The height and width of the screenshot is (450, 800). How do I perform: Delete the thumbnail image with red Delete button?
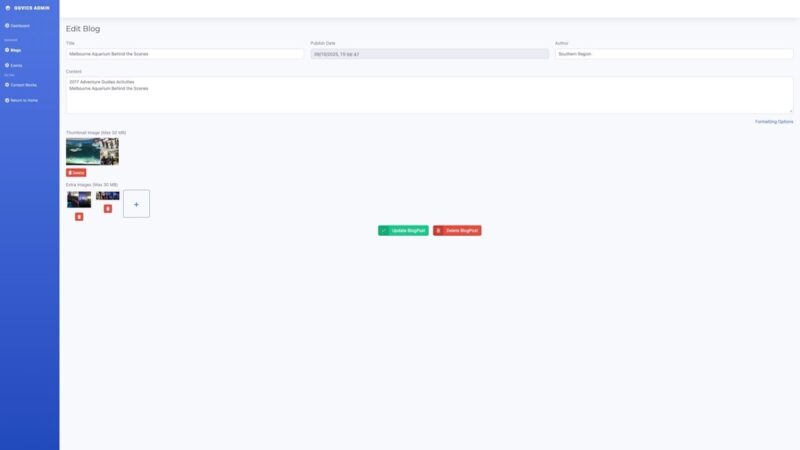point(76,172)
